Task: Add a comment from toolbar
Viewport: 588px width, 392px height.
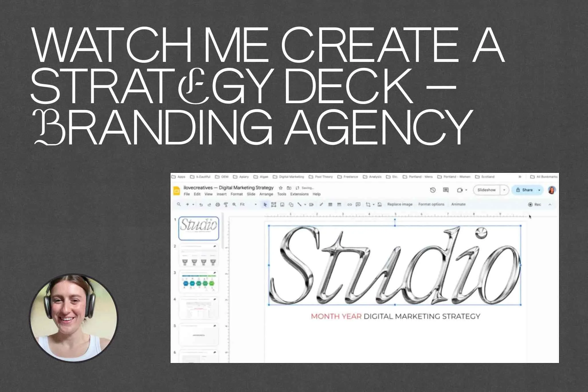Action: tap(358, 204)
